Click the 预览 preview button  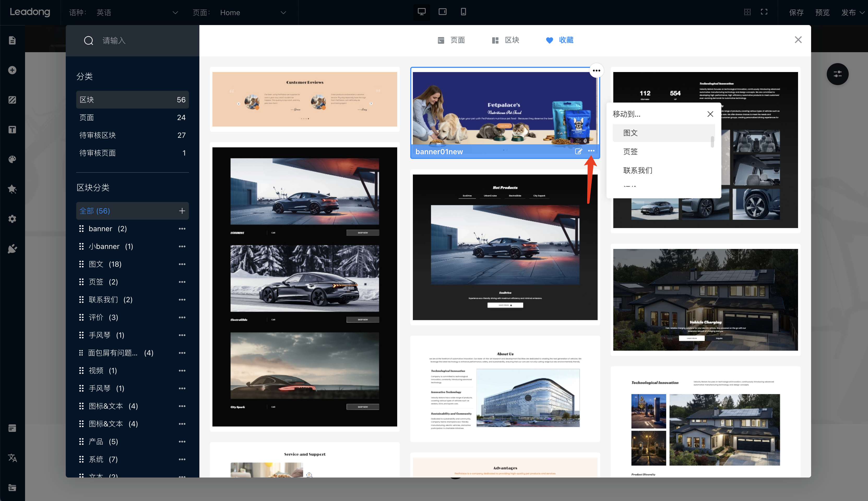822,13
